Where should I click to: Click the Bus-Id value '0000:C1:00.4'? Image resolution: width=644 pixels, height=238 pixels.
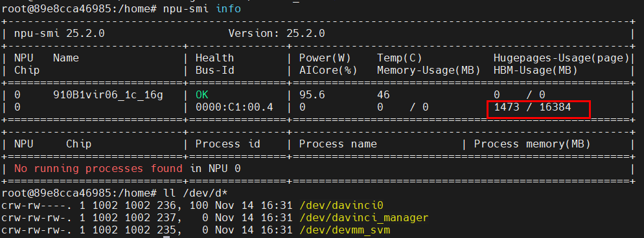(x=234, y=107)
